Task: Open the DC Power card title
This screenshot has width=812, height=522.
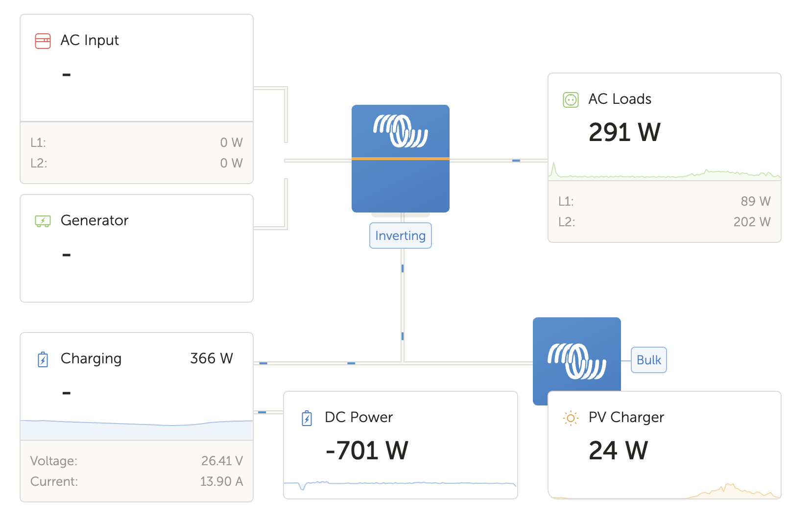Action: (359, 417)
